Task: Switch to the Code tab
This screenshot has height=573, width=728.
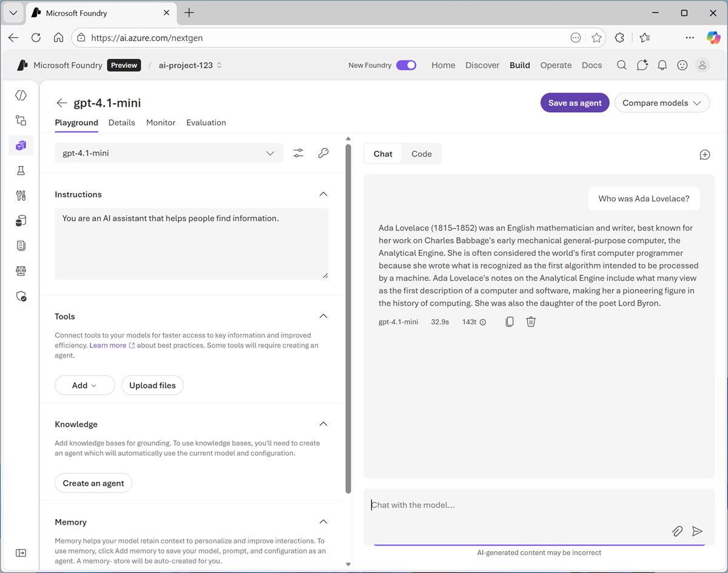Action: click(421, 154)
